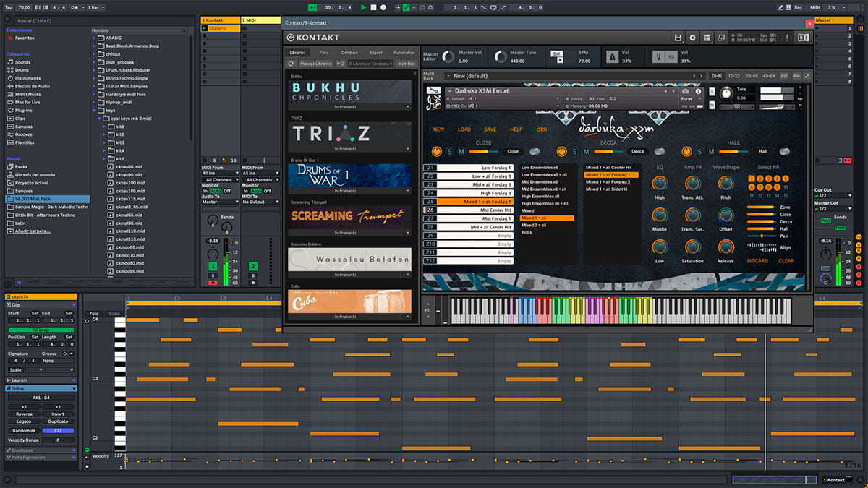Click the Kontakt library refresh icon
The height and width of the screenshot is (488, 868).
(x=292, y=64)
